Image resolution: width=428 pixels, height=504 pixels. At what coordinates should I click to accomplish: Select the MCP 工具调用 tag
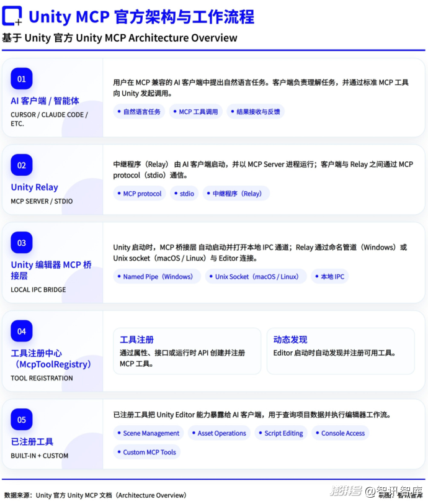[195, 112]
